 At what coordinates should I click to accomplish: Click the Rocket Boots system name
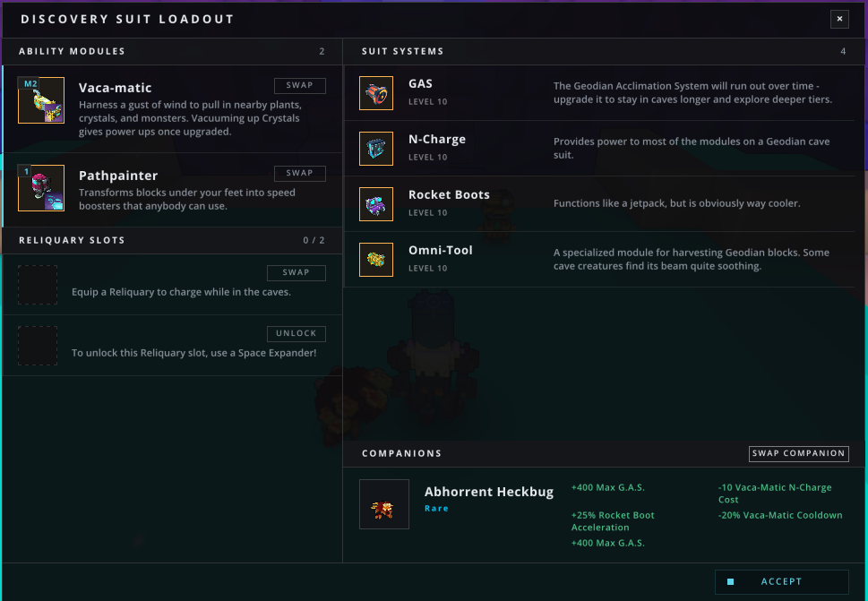click(449, 194)
